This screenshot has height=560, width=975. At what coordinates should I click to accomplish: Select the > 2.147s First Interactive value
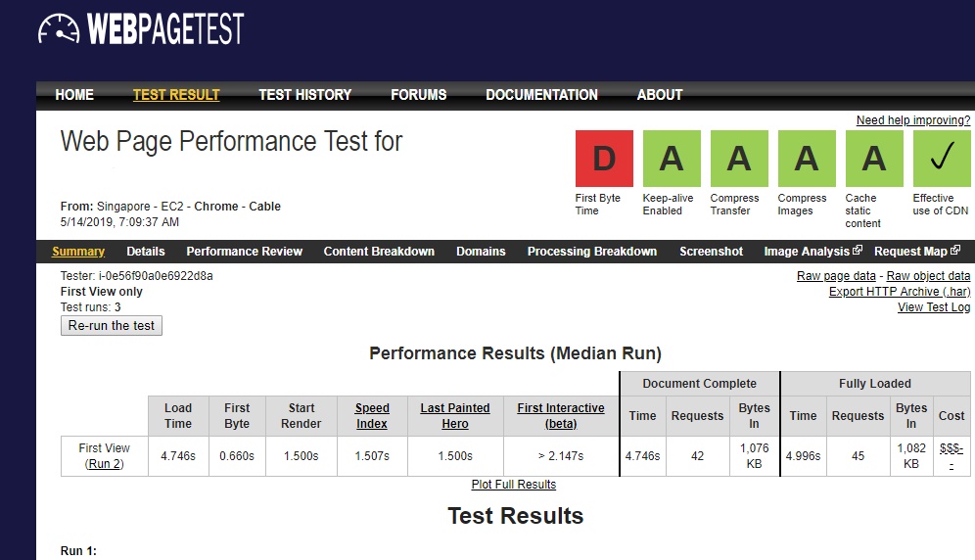tap(561, 456)
